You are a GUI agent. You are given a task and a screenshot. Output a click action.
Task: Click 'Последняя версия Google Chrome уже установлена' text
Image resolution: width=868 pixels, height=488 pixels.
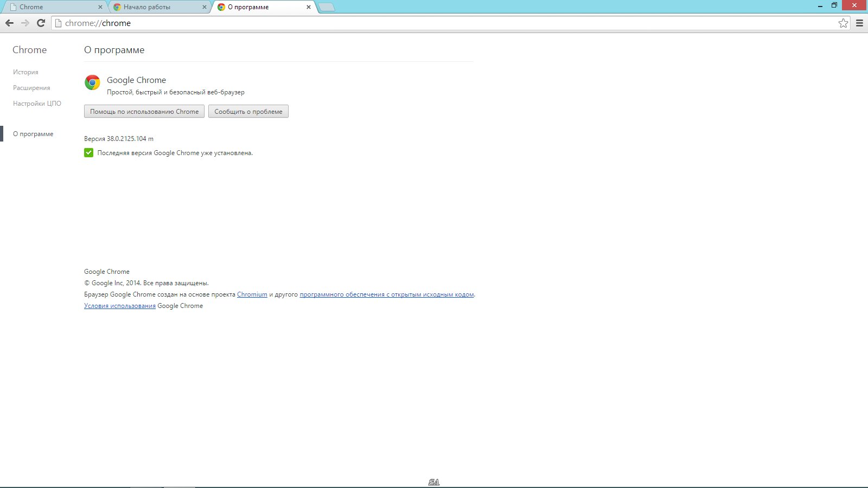(x=175, y=153)
